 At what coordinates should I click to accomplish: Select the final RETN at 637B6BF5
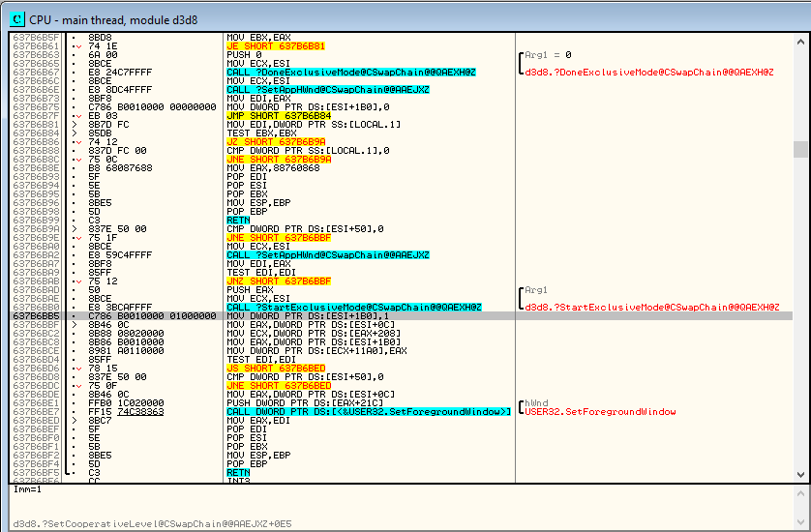pos(238,473)
